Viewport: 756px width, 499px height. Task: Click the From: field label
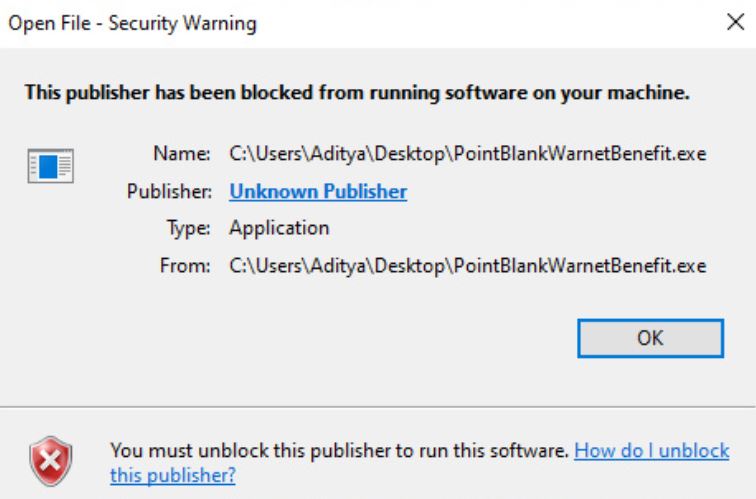pos(185,266)
